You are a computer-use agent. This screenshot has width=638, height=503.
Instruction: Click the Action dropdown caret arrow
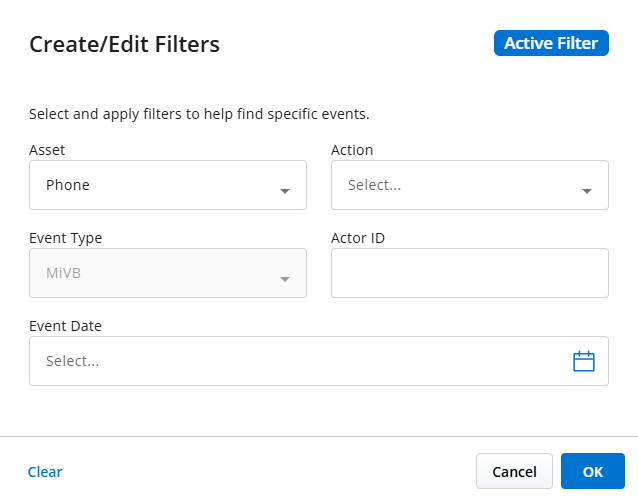click(587, 191)
